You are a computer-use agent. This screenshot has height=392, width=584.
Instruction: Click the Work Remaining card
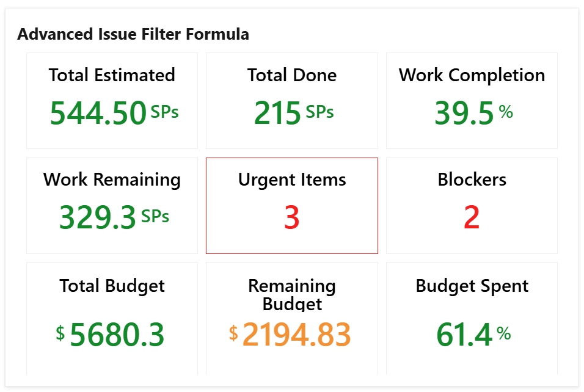coord(112,205)
